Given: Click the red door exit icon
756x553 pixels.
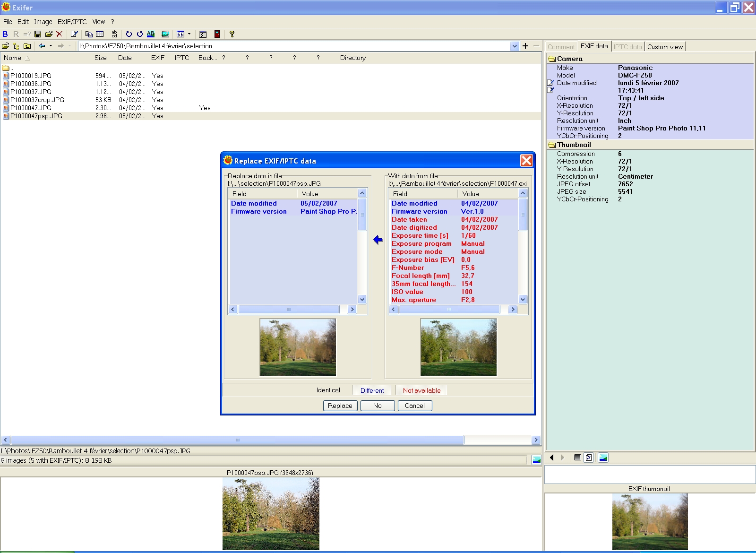Looking at the screenshot, I should [x=217, y=34].
